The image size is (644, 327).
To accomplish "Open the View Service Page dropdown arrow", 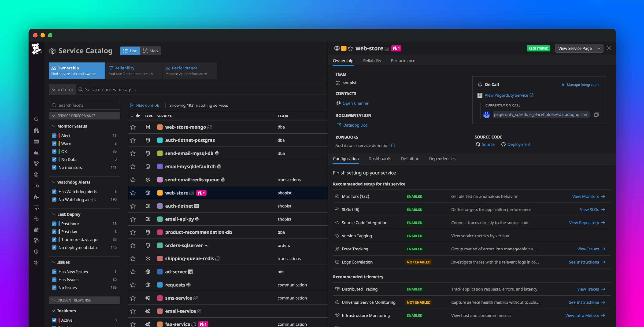I will point(599,48).
